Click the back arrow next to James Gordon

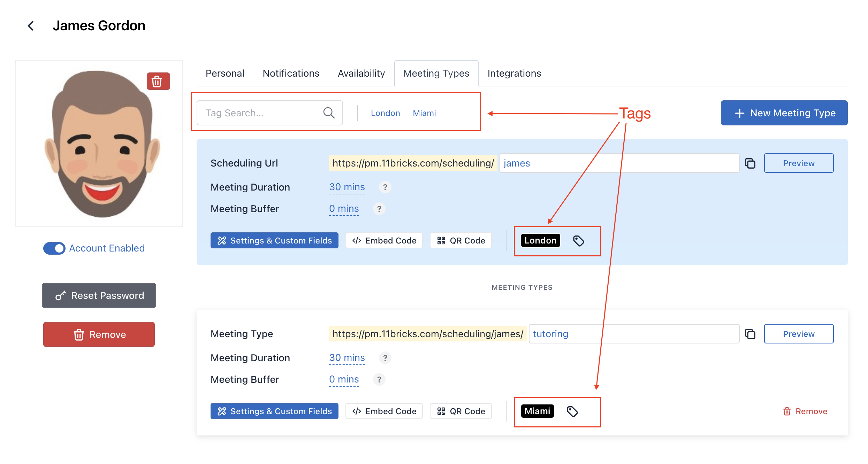31,26
